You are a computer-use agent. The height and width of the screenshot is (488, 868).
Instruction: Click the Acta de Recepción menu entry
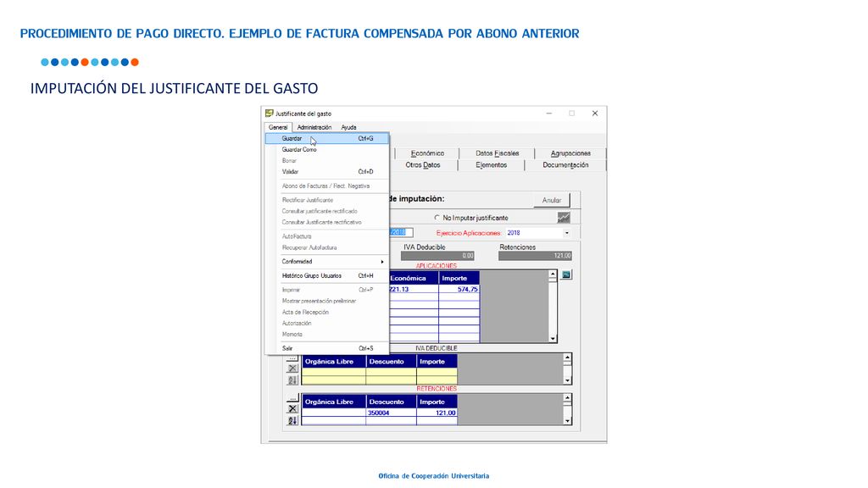tap(327, 312)
